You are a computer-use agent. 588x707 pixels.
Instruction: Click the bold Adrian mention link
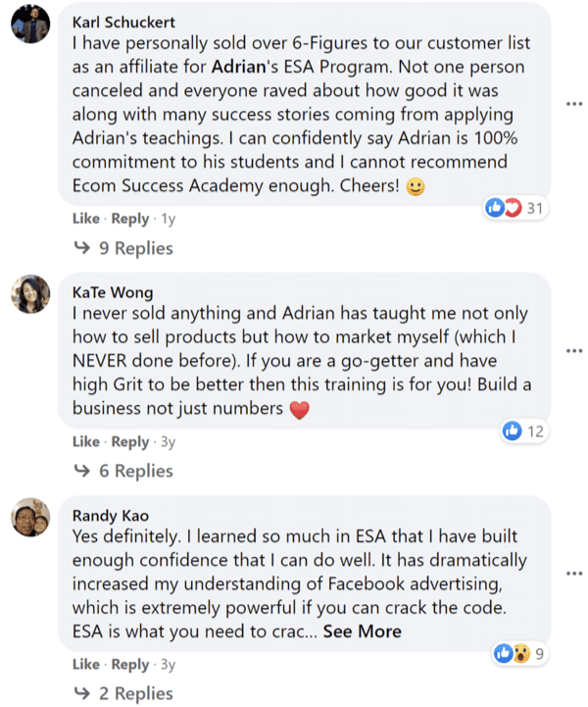239,67
